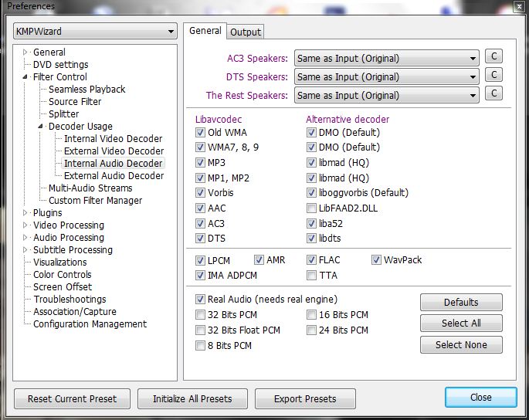Click the Export Presets button

tap(305, 398)
